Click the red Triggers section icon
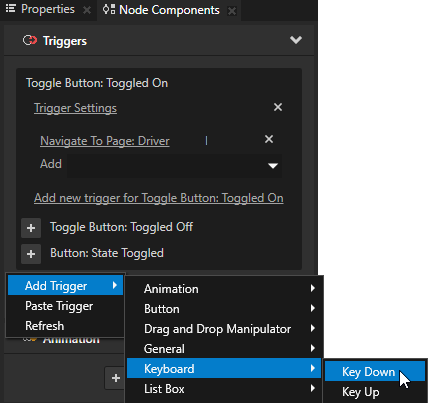 (x=30, y=40)
